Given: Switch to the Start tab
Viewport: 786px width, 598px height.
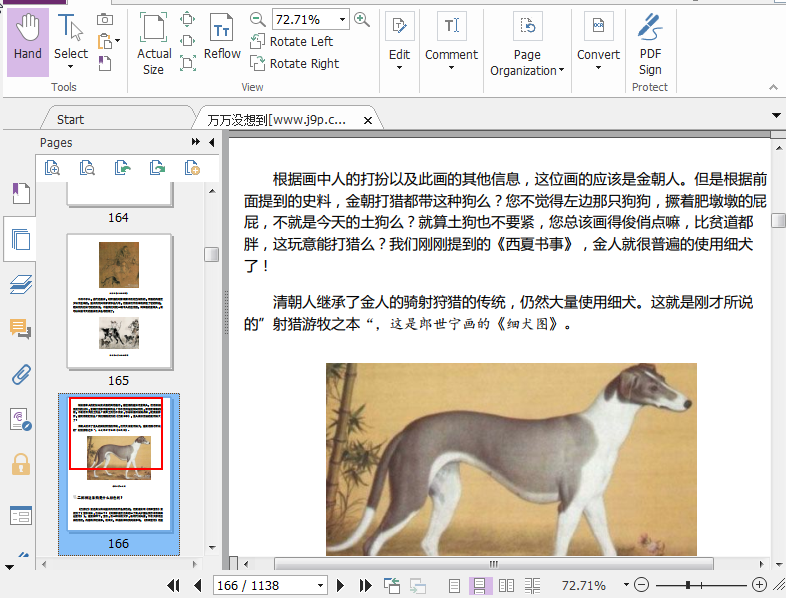Looking at the screenshot, I should click(70, 120).
